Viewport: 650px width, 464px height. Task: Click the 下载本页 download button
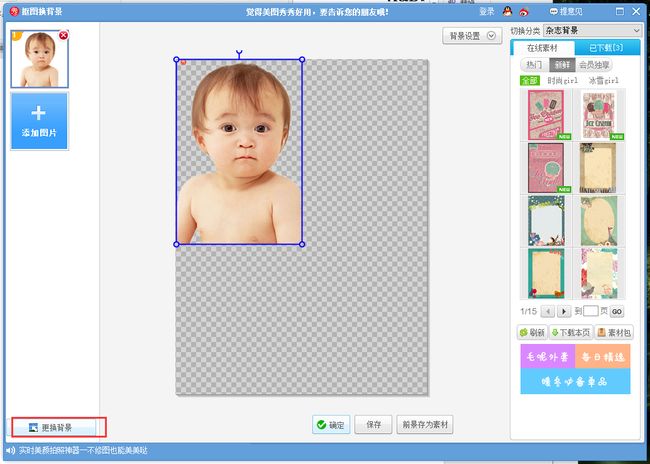pyautogui.click(x=571, y=333)
